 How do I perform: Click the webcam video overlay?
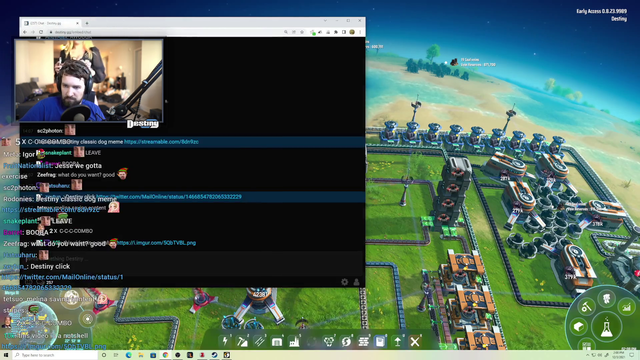pyautogui.click(x=89, y=80)
